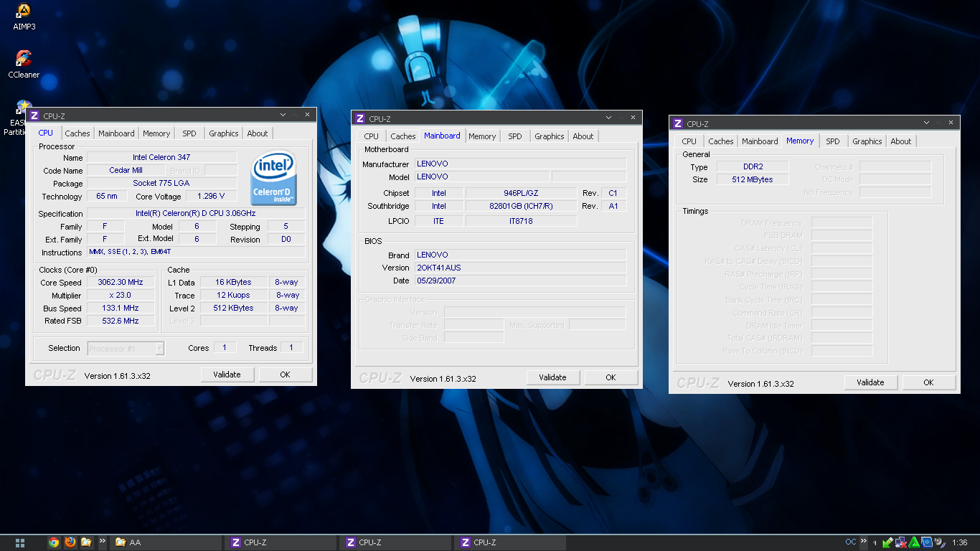Switch to the third CPU-Z taskbar item
This screenshot has height=551, width=980.
click(x=509, y=542)
